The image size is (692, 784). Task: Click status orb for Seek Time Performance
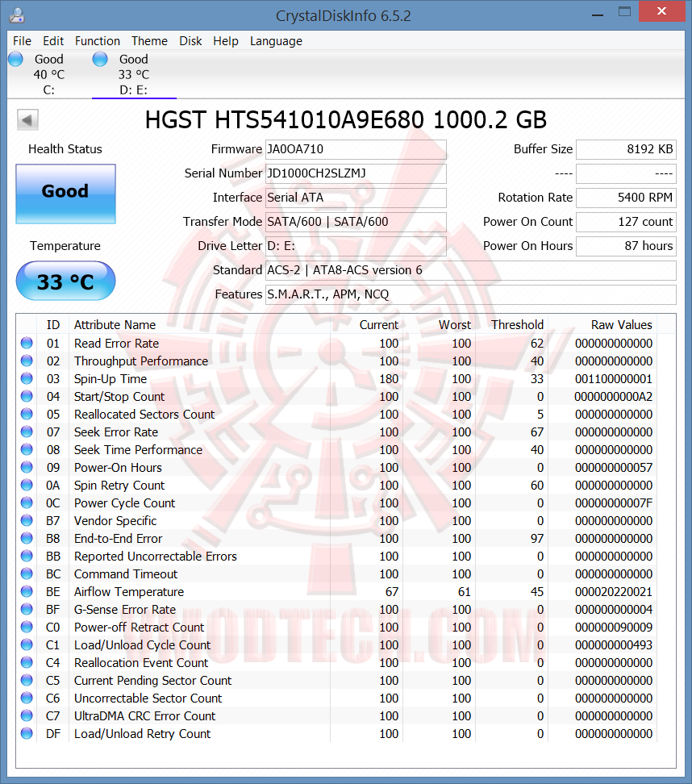(x=27, y=449)
